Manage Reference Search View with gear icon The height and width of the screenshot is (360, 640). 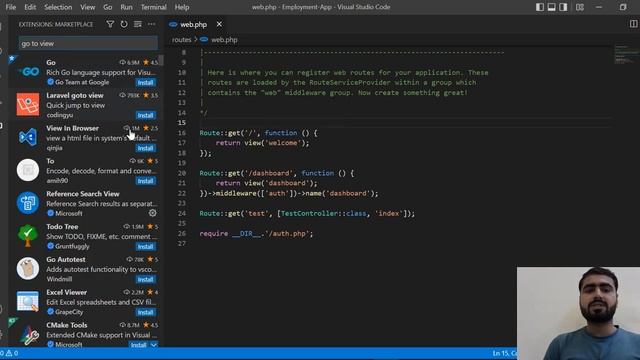point(153,213)
